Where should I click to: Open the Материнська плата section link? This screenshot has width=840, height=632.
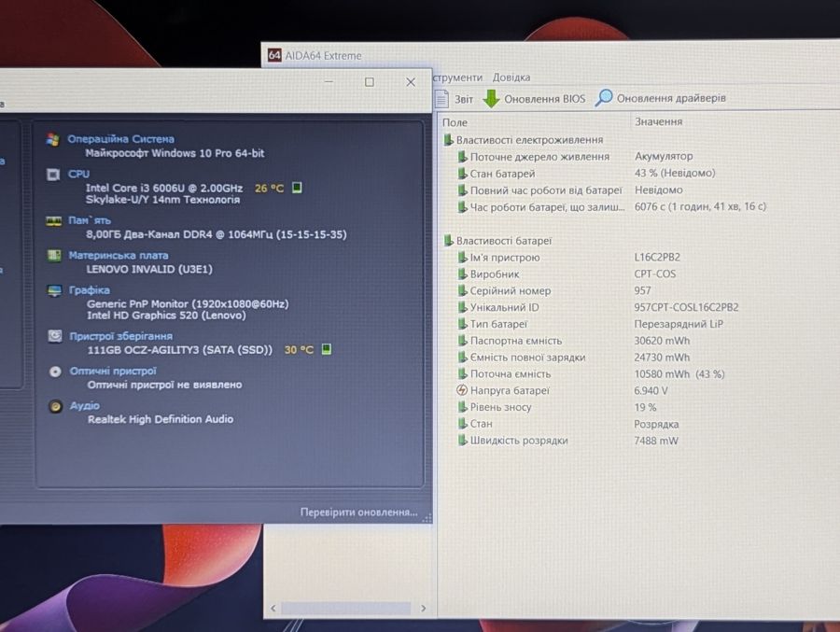[x=119, y=255]
